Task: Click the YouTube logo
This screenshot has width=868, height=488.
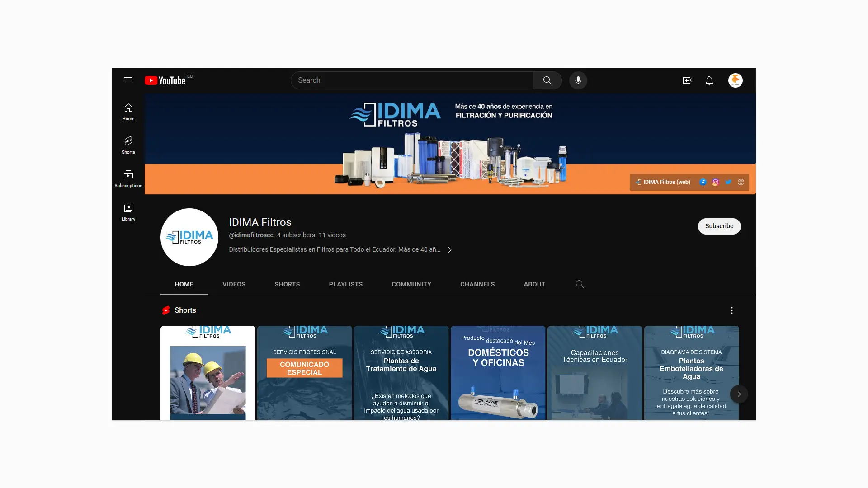Action: (165, 80)
